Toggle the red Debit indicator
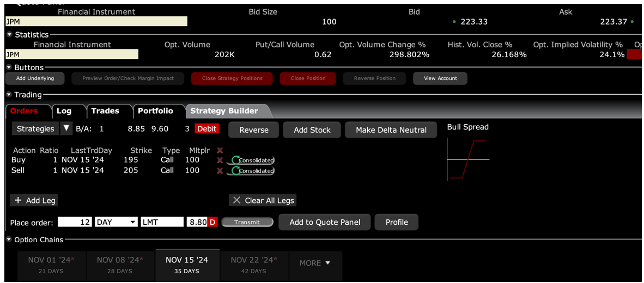644x283 pixels. point(207,129)
